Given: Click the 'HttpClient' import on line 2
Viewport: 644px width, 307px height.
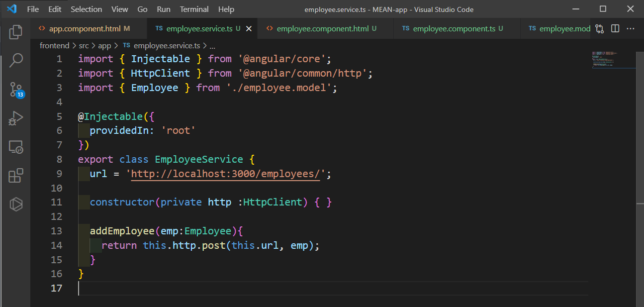Looking at the screenshot, I should 160,73.
